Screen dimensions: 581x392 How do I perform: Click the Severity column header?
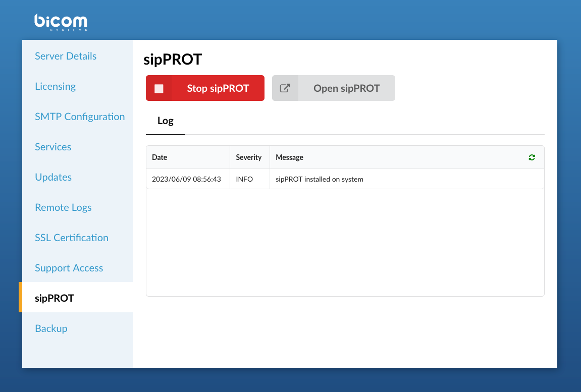tap(248, 157)
